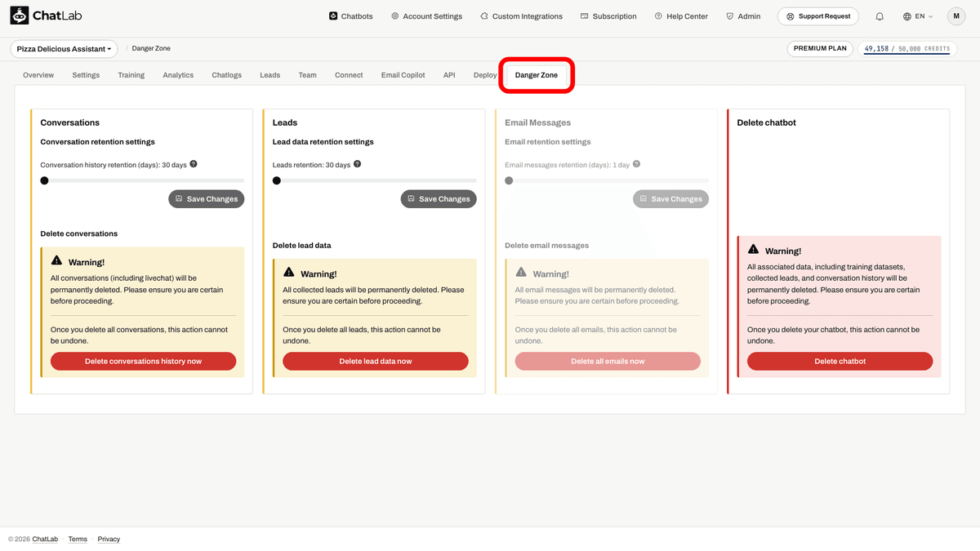Click the Admin shield icon

[729, 16]
